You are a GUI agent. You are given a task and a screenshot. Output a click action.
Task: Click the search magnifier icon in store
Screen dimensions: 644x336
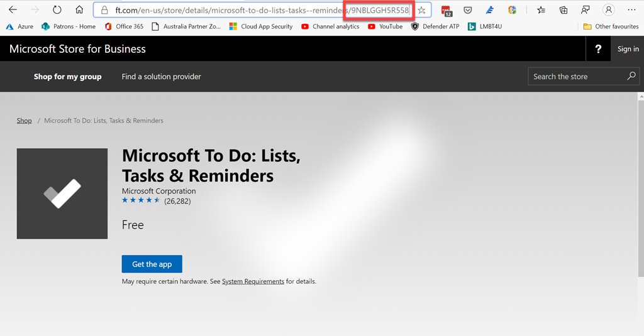point(631,76)
